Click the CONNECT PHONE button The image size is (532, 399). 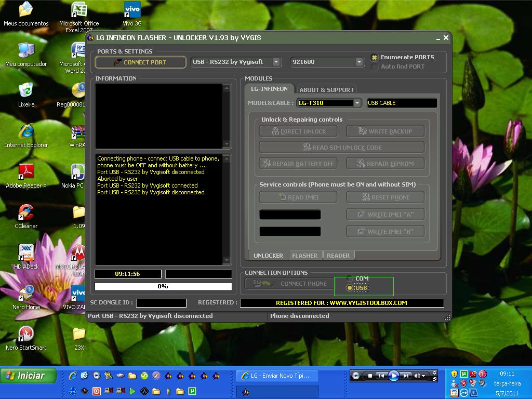tap(289, 283)
